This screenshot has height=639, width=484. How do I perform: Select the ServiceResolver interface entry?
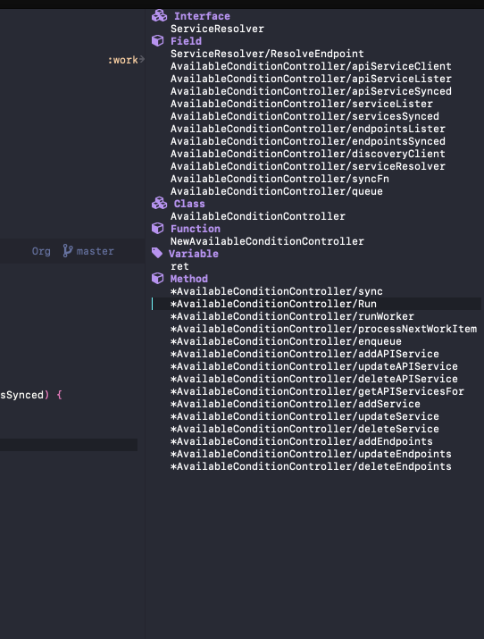coord(217,29)
